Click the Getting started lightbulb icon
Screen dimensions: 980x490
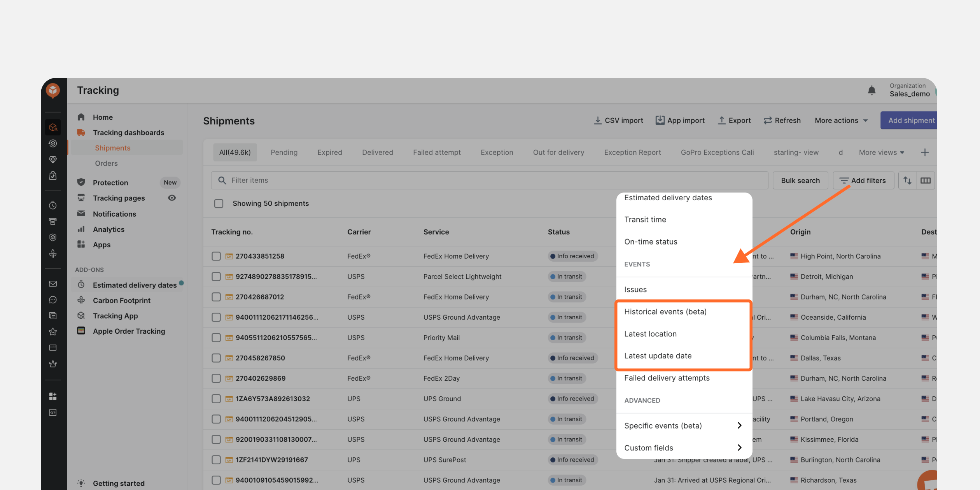tap(81, 483)
